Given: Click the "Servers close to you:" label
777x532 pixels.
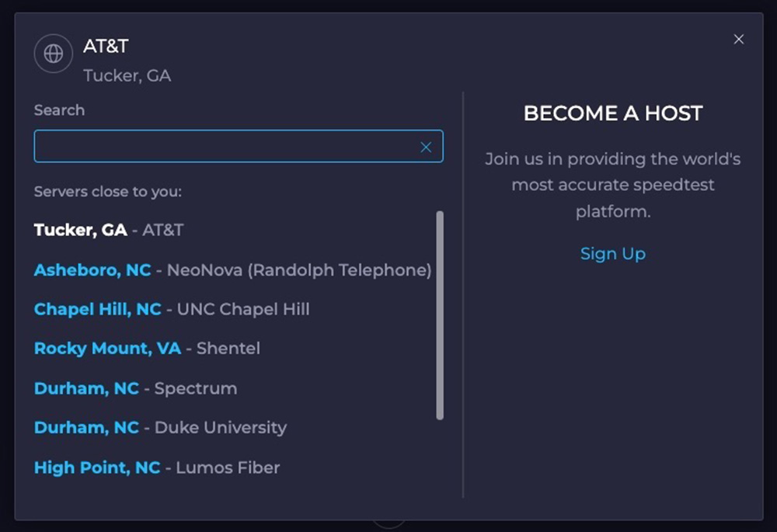Looking at the screenshot, I should [107, 191].
